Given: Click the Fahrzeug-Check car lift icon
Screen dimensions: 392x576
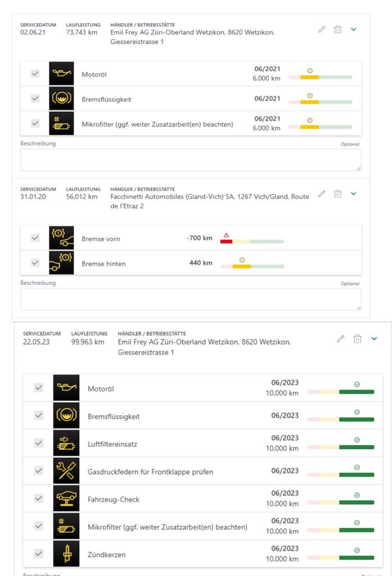Looking at the screenshot, I should pos(66,499).
